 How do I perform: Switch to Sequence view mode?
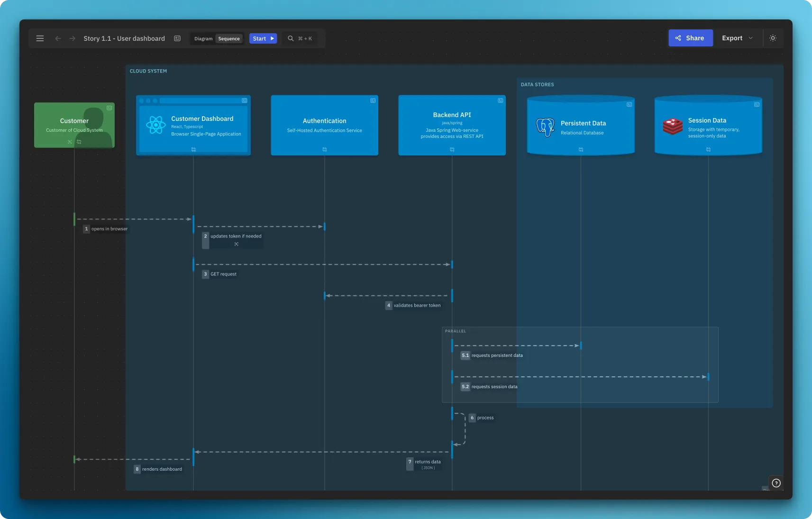click(229, 39)
